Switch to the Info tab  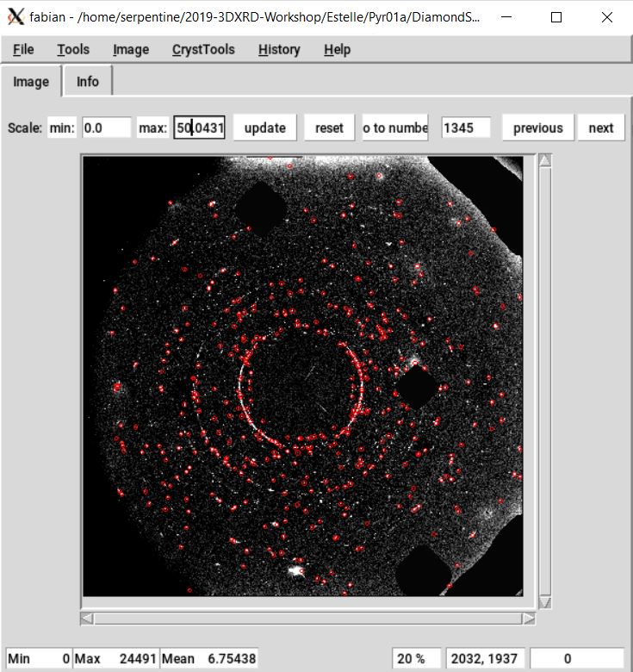tap(88, 82)
